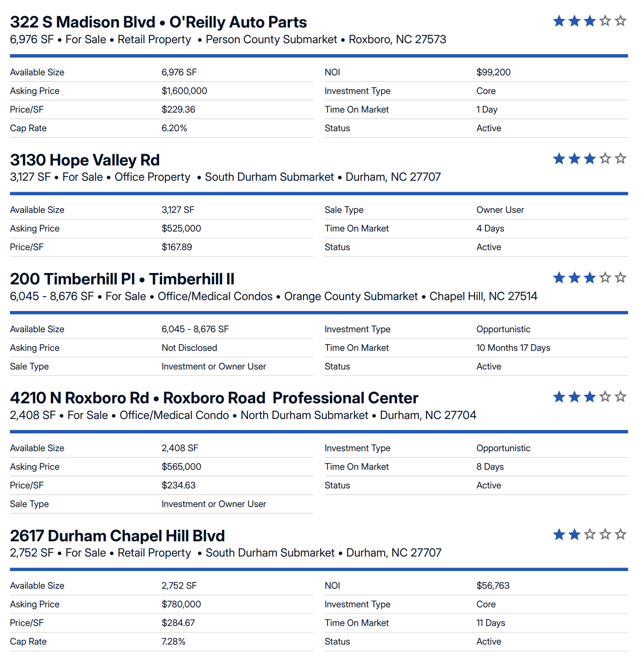644x667 pixels.
Task: Open the 4210 N Roxboro Rd Professional Center listing
Action: [x=214, y=398]
